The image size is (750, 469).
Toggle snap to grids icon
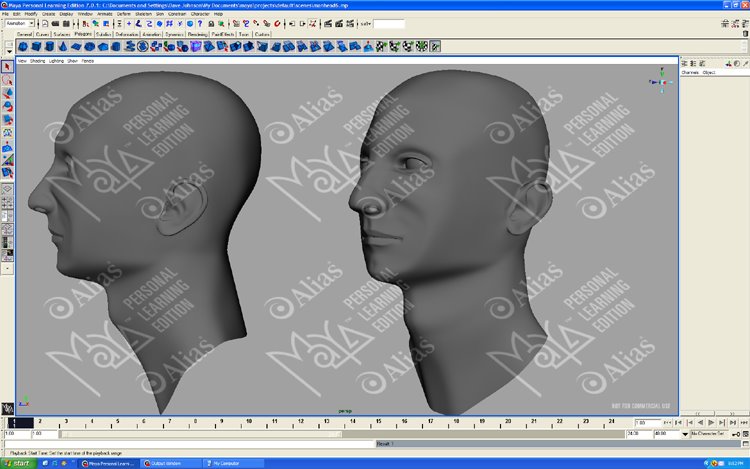[236, 23]
